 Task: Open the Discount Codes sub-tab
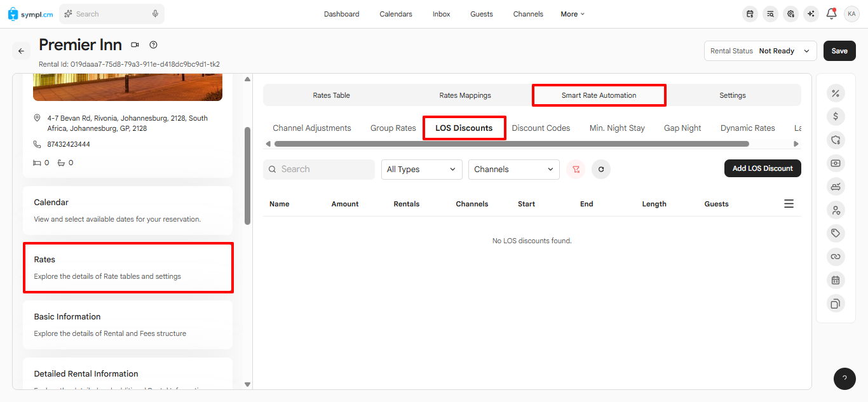[x=541, y=128]
